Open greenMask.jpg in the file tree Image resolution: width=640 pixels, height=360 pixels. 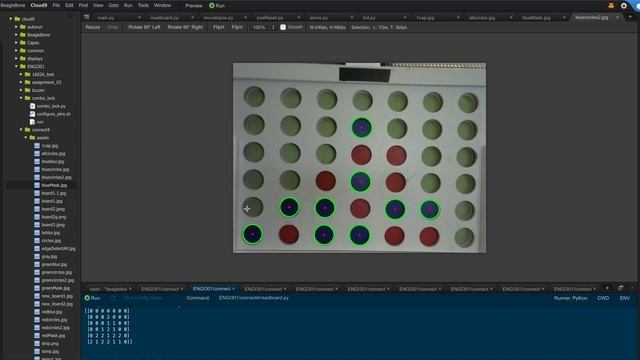(56, 288)
